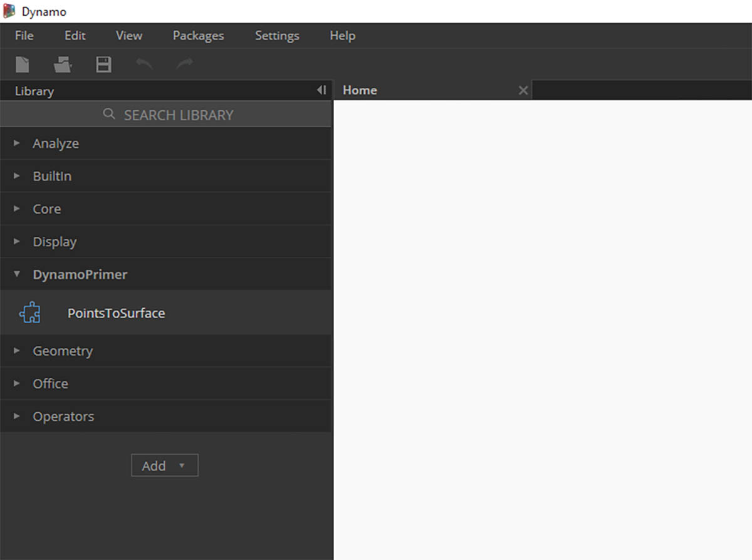Click the Undo arrow icon
Image resolution: width=752 pixels, height=560 pixels.
144,63
